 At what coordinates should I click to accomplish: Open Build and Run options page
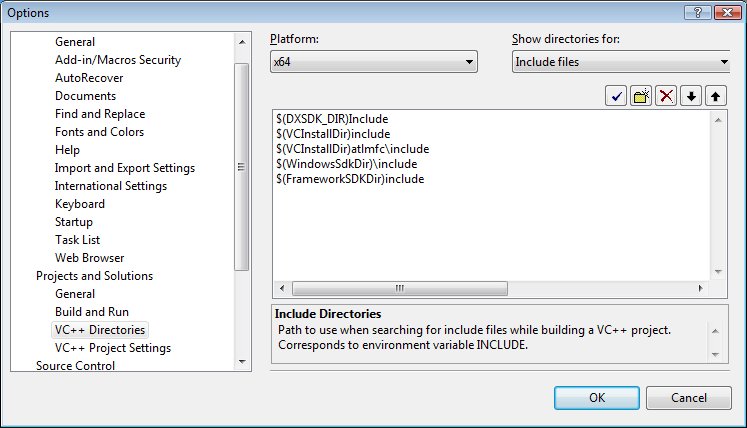tap(91, 312)
